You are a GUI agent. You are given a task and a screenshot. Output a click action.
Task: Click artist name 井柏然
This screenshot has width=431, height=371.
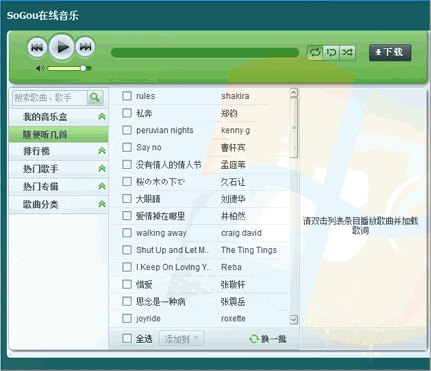(x=233, y=216)
